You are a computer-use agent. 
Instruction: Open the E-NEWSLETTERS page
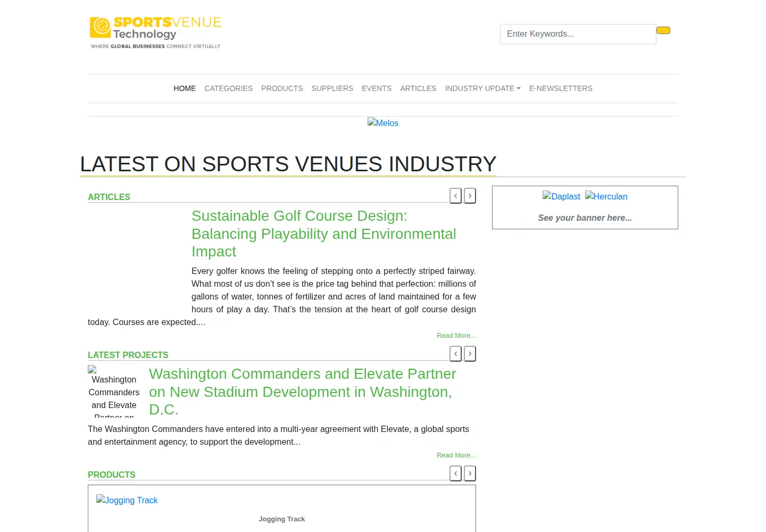(561, 88)
